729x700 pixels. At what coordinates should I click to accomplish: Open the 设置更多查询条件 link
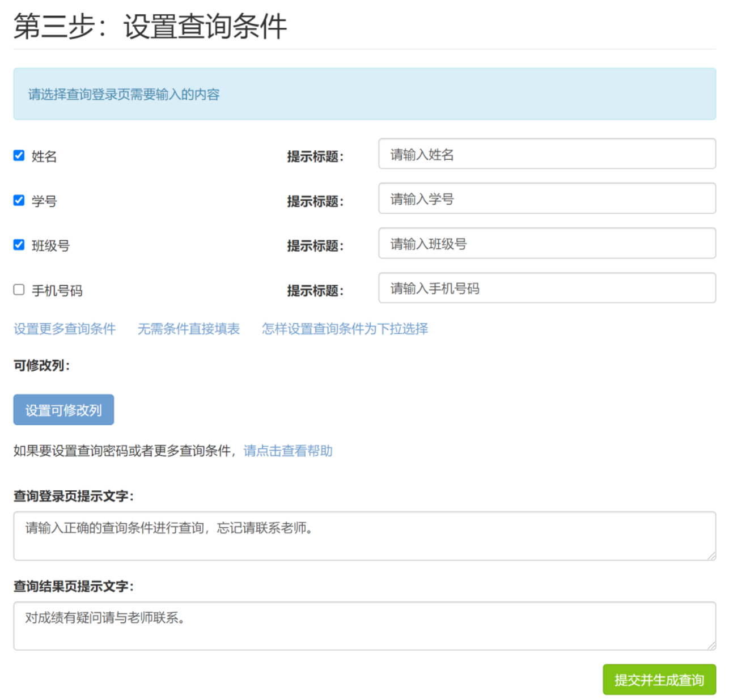(x=65, y=329)
